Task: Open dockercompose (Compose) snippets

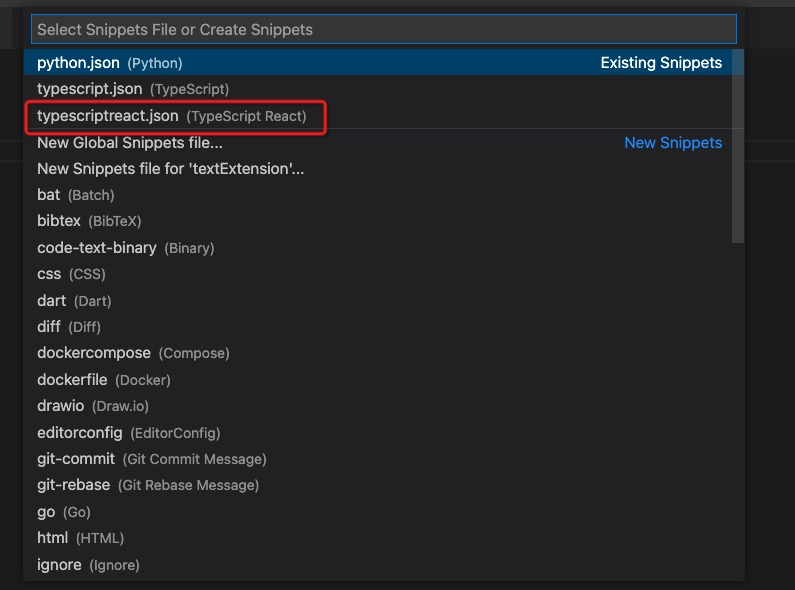Action: pyautogui.click(x=133, y=353)
